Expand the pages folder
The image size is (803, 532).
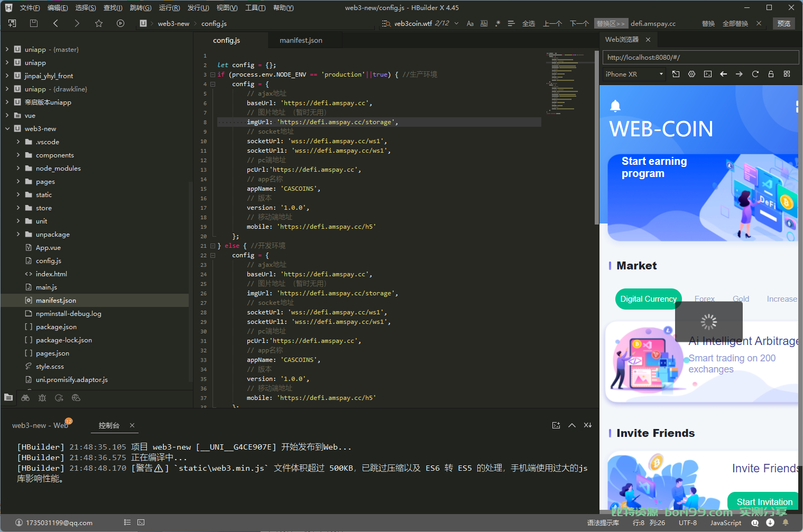tap(18, 181)
